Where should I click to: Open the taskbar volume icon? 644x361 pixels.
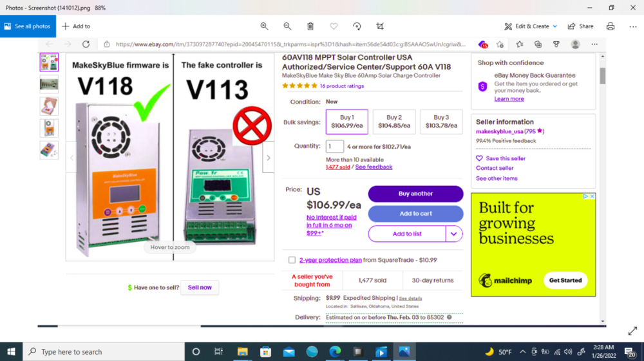tap(568, 352)
